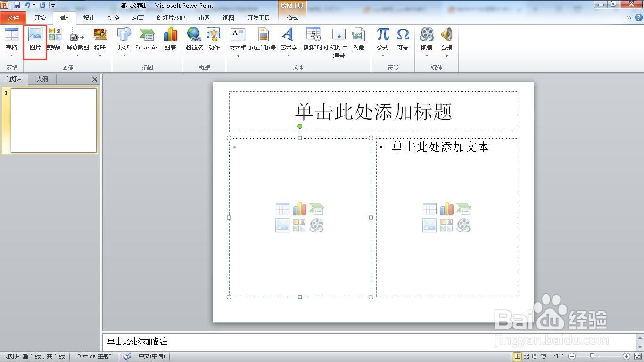Switch to the Transitions (切换) tab
This screenshot has height=362, width=644.
point(114,18)
